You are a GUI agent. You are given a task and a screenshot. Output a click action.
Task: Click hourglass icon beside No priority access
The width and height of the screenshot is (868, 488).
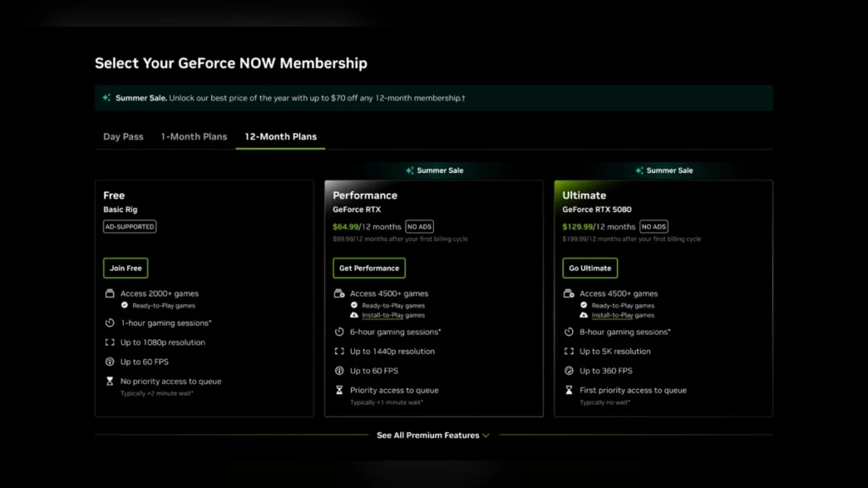click(x=109, y=381)
